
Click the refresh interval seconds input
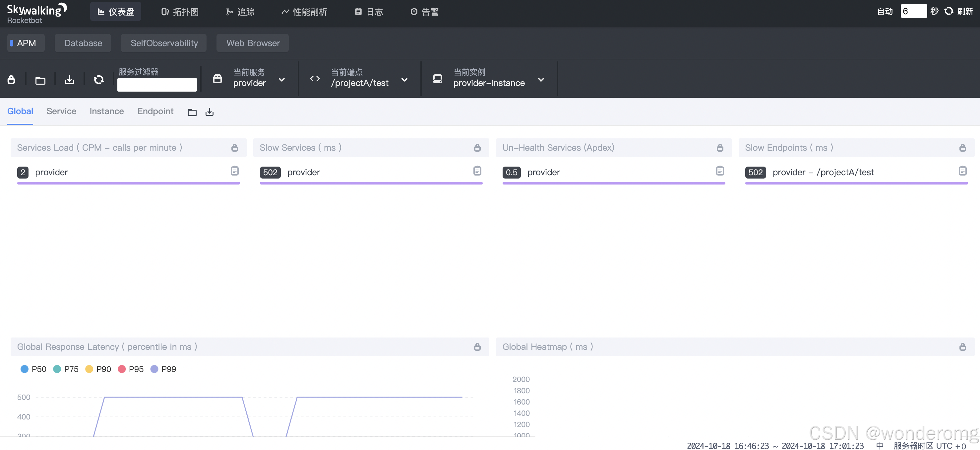pos(913,11)
